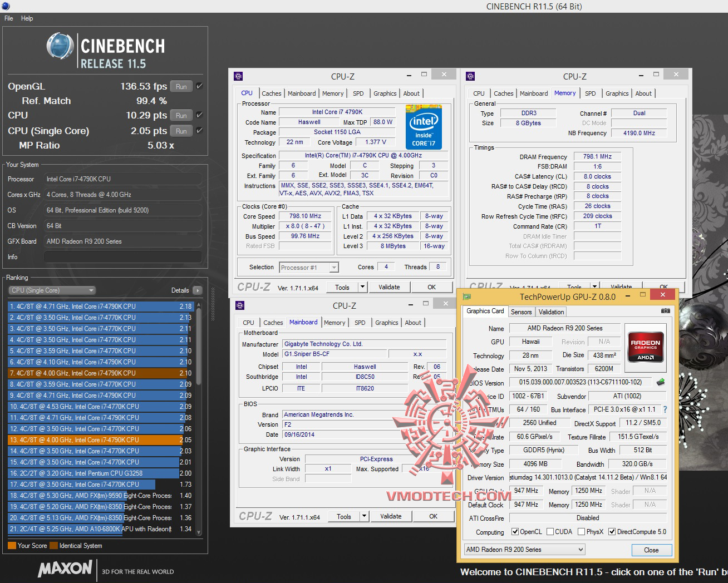The width and height of the screenshot is (728, 583).
Task: Run the CPU benchmark
Action: tap(181, 115)
